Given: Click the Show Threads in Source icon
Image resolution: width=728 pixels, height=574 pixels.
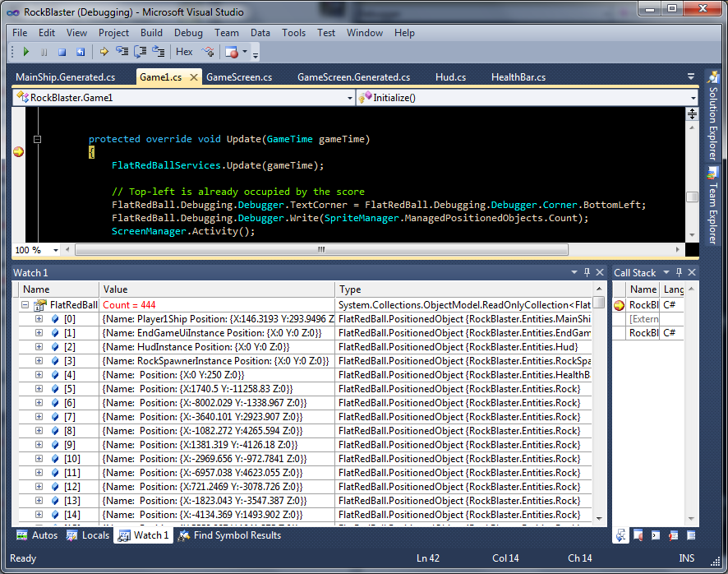Looking at the screenshot, I should (x=208, y=52).
